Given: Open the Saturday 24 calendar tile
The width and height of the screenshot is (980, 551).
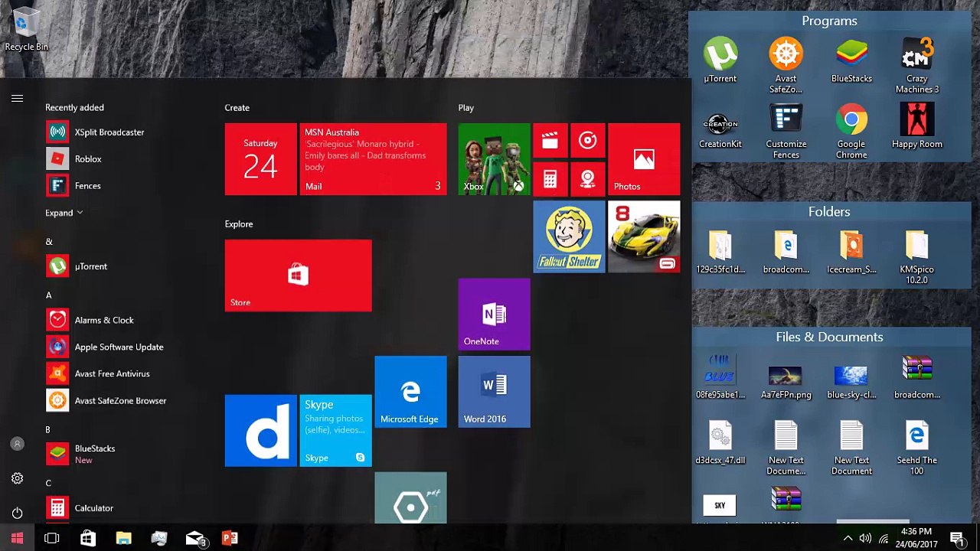Looking at the screenshot, I should [x=260, y=159].
